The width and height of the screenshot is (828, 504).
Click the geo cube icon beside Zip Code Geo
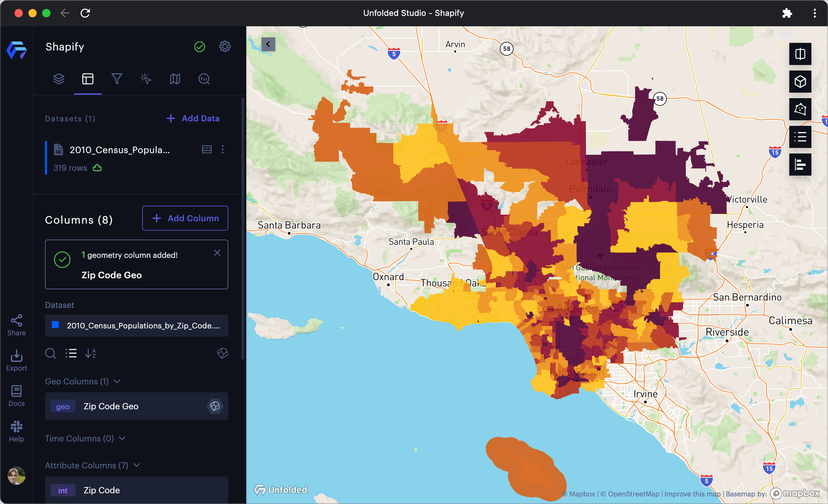(x=215, y=406)
